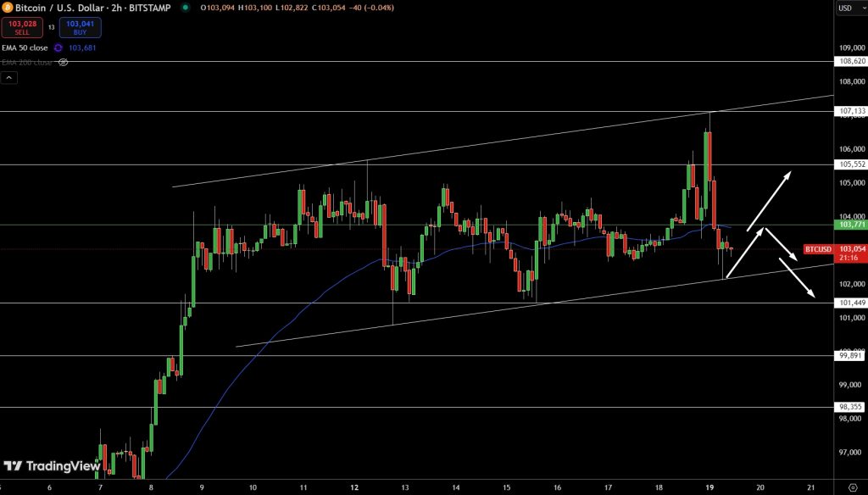Click 102,000 on the price axis
This screenshot has width=868, height=495.
click(852, 284)
